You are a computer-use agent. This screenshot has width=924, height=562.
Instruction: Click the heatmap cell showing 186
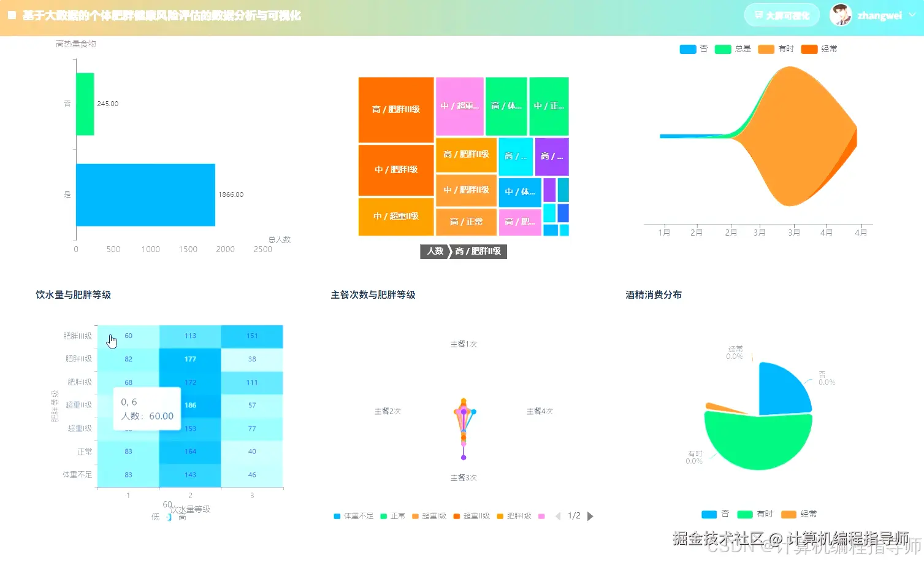click(190, 406)
